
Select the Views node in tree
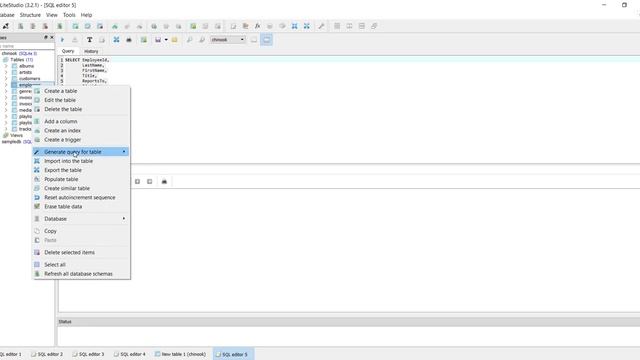coord(16,135)
